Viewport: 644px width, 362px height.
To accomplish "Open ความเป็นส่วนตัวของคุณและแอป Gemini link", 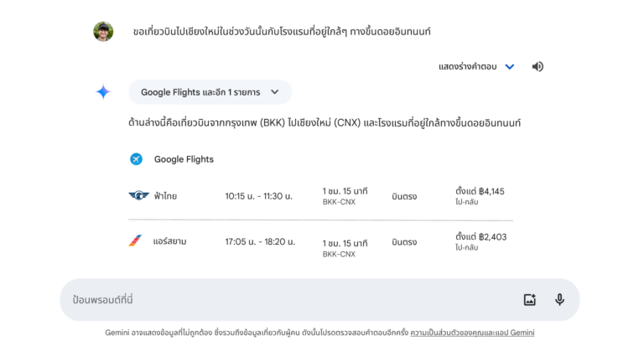I will point(472,333).
